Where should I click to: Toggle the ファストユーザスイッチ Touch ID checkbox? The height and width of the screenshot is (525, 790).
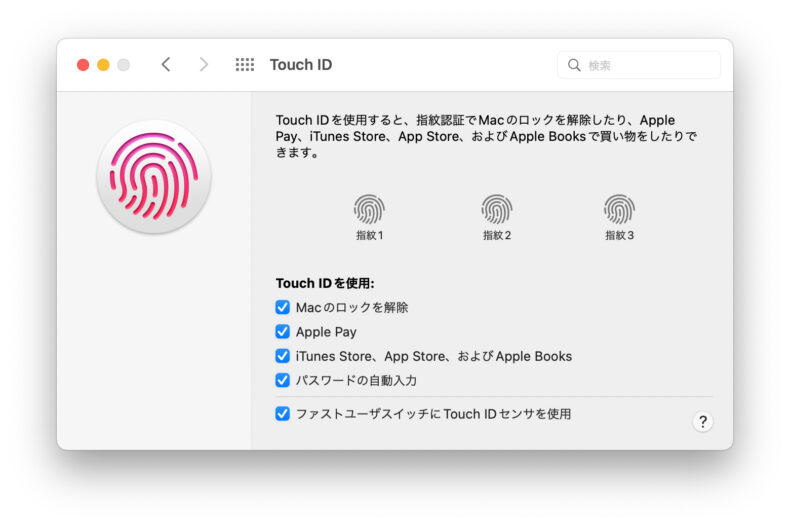pos(283,414)
